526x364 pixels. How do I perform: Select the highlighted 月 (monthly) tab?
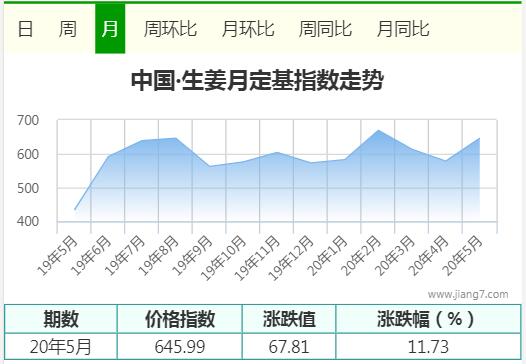(x=110, y=29)
